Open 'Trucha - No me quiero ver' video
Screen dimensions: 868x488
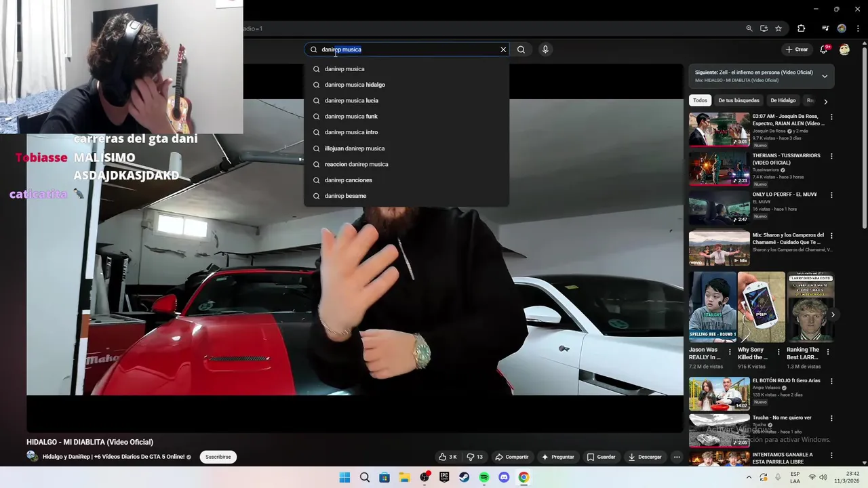(x=719, y=431)
